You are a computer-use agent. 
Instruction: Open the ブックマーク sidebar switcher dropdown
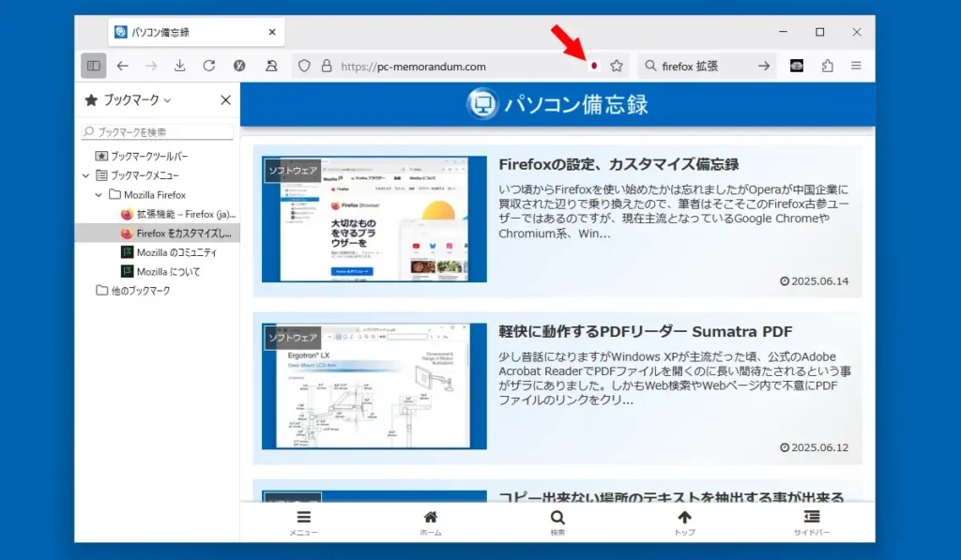(136, 99)
